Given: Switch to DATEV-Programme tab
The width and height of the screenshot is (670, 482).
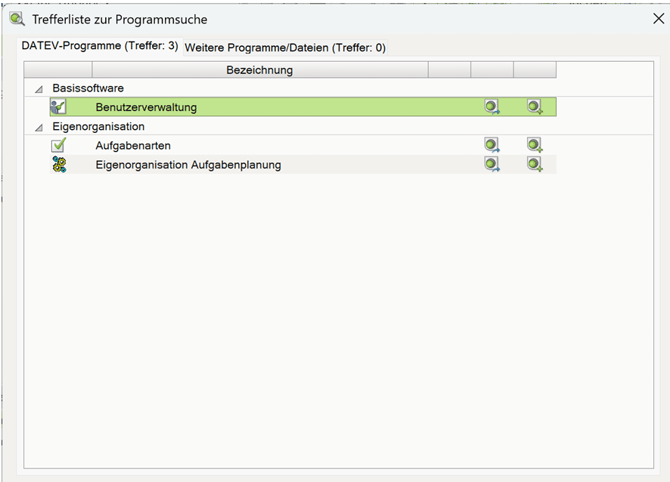Looking at the screenshot, I should point(99,47).
